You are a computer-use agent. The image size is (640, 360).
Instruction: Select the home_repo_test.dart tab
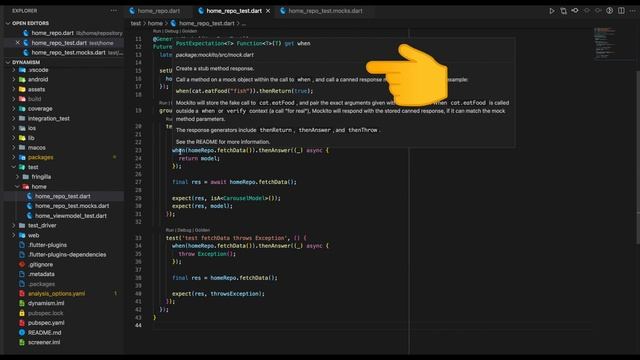(234, 11)
